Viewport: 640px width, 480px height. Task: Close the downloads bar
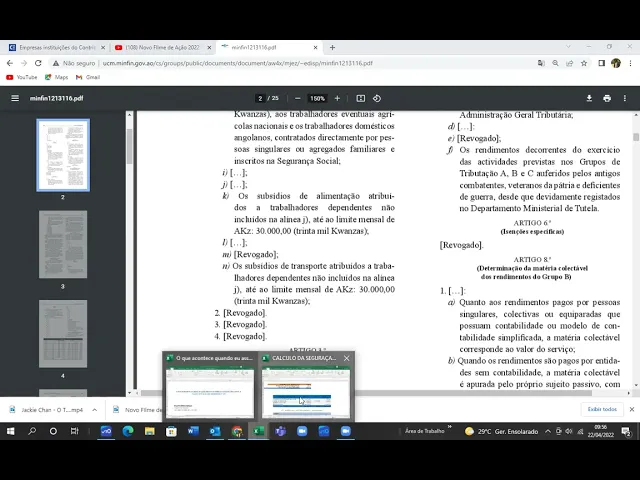click(632, 409)
